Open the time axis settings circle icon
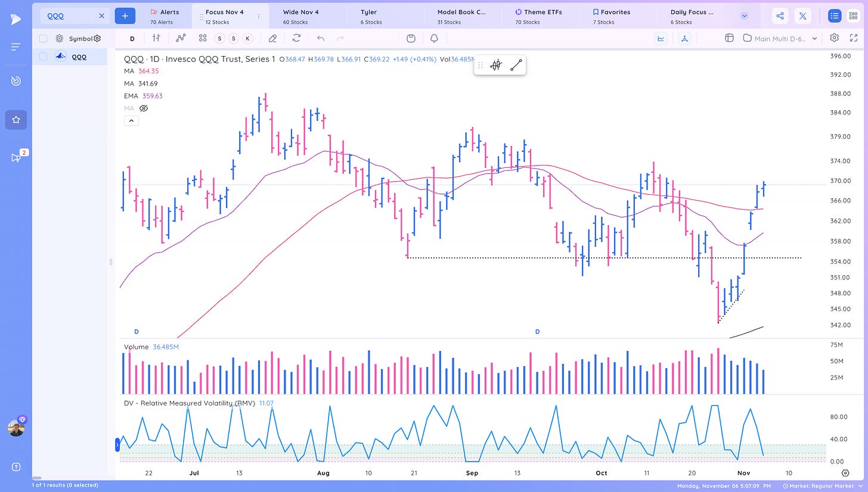This screenshot has width=868, height=492. pos(845,473)
